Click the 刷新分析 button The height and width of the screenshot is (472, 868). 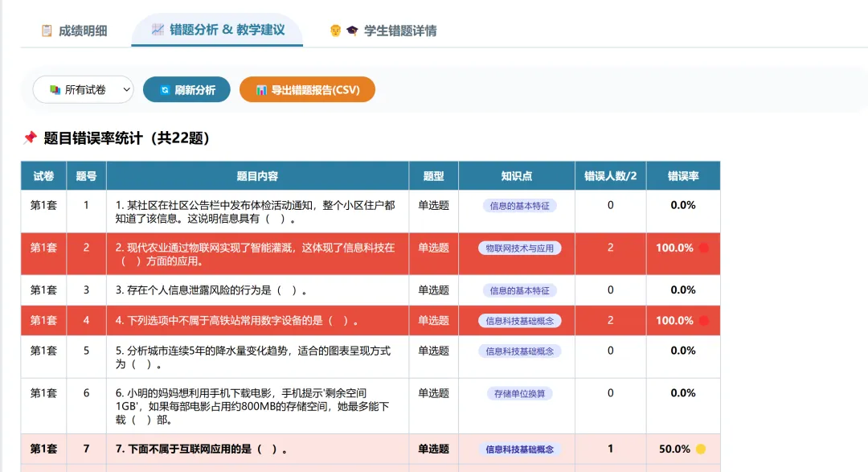click(186, 89)
